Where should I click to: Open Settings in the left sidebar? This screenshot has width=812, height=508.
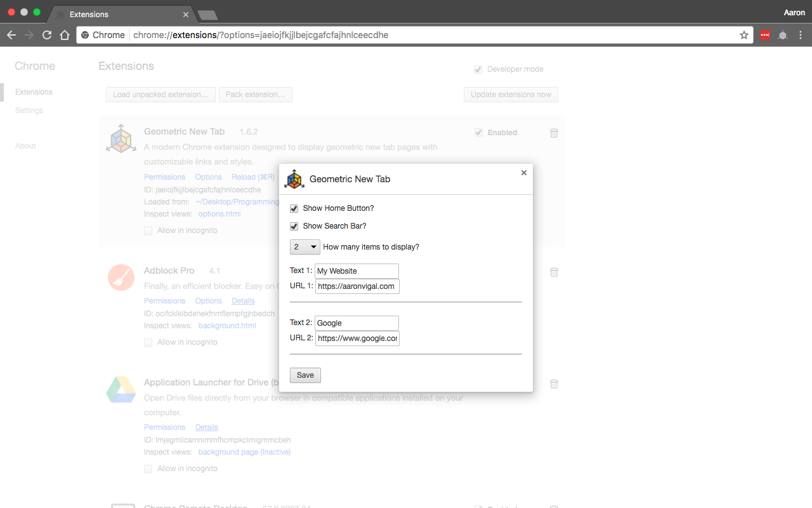(x=29, y=110)
